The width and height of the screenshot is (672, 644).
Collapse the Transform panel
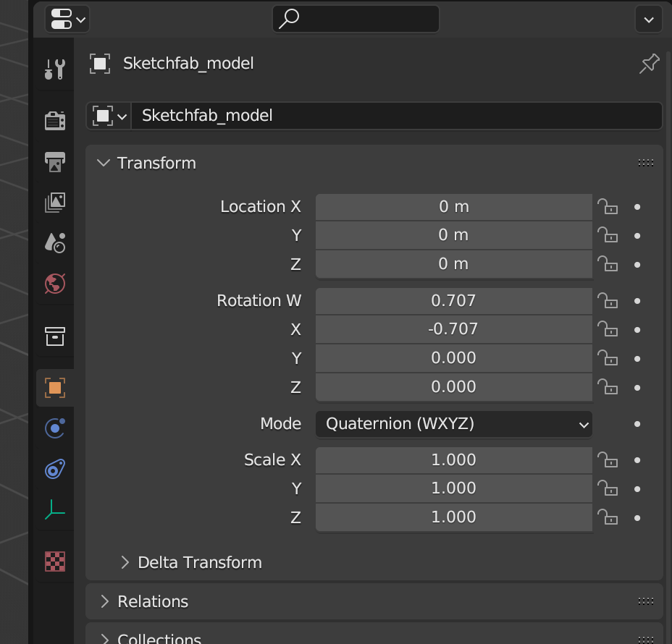pos(146,163)
